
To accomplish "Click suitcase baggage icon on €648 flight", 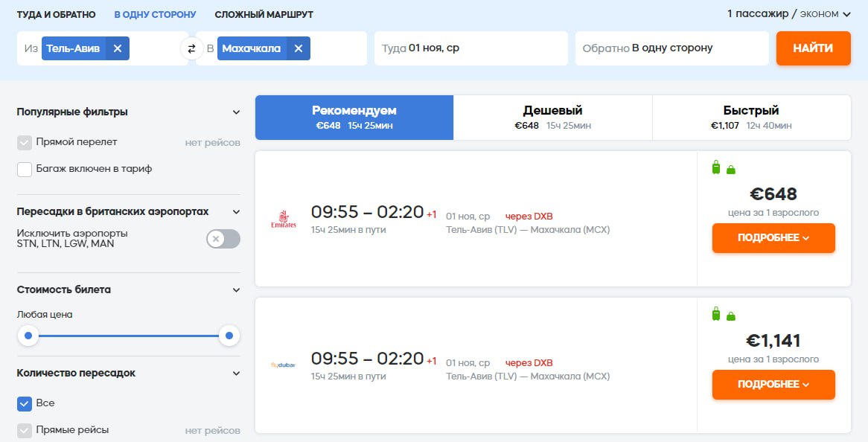I will [716, 167].
